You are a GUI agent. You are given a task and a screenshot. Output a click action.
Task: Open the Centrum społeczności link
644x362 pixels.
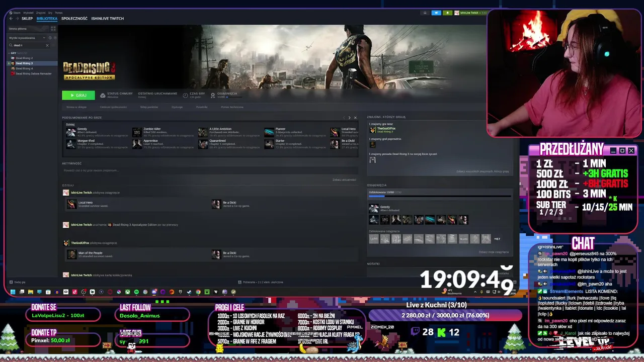[x=113, y=107]
